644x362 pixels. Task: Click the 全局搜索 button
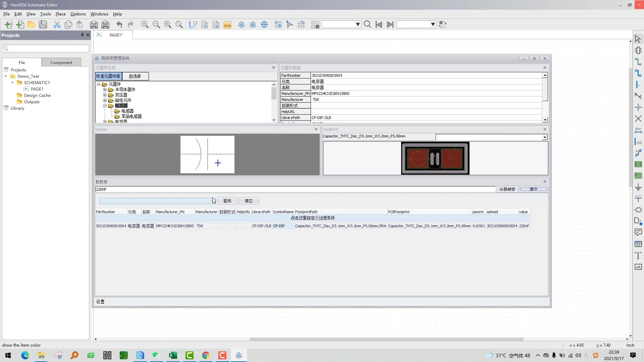click(x=507, y=189)
